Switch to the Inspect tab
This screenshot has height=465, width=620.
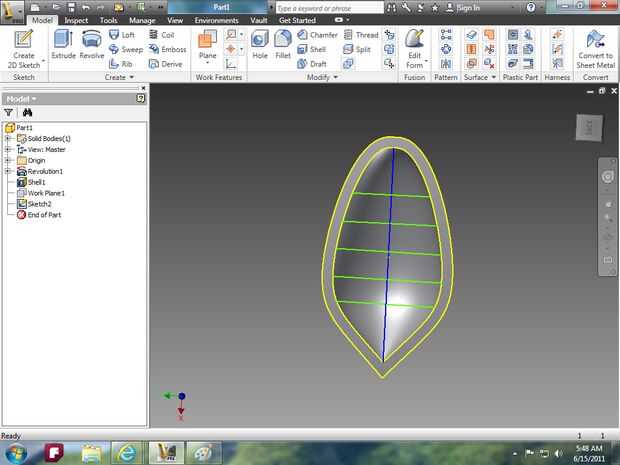click(x=76, y=20)
